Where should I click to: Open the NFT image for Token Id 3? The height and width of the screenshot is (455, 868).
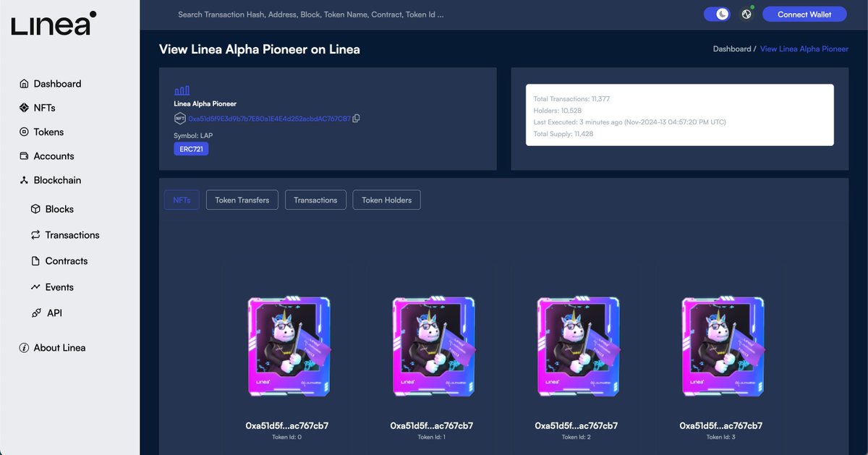[x=723, y=347]
